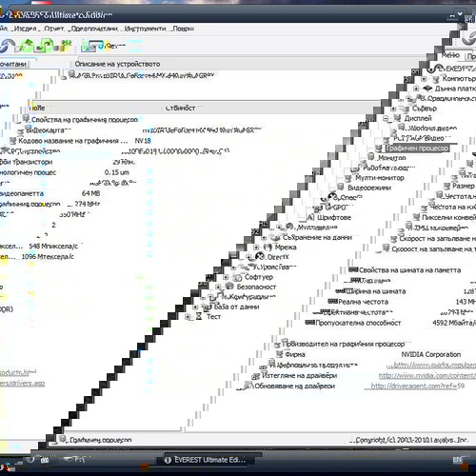This screenshot has height=476, width=476.
Task: Open the drivers.asp link on the left
Action: click(22, 383)
